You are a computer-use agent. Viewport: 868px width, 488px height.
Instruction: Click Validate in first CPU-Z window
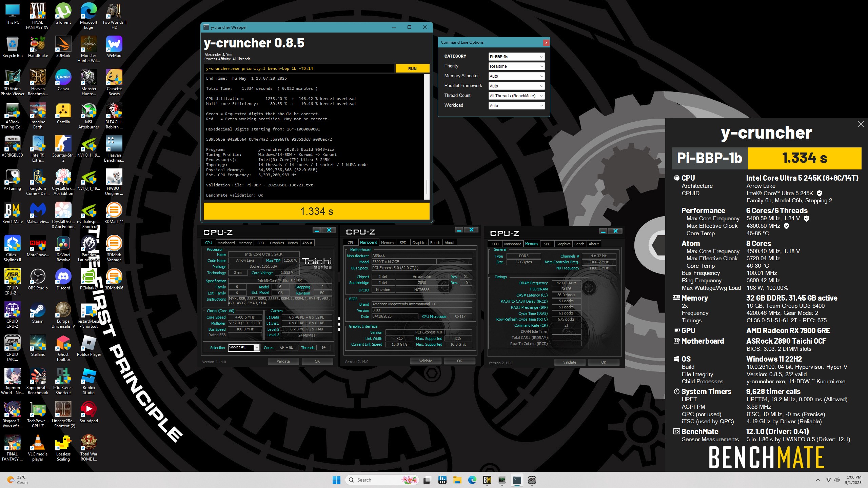[283, 361]
